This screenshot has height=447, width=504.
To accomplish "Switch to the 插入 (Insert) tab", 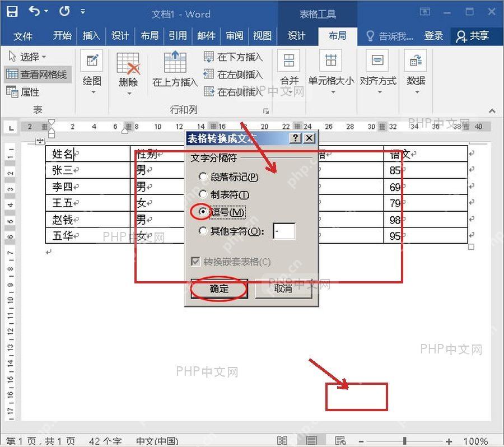I will 91,36.
